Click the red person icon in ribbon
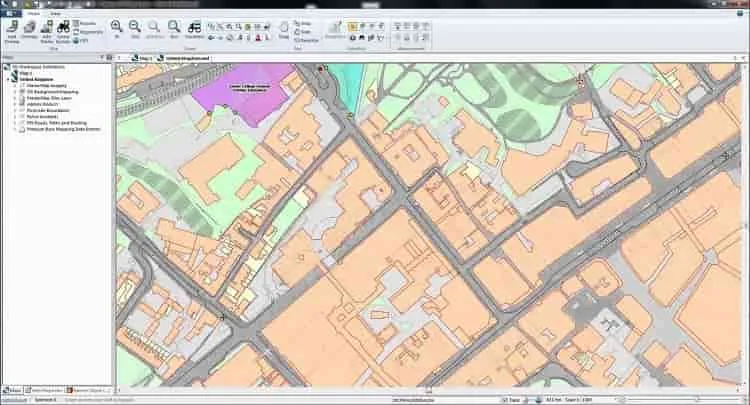The image size is (750, 405). pyautogui.click(x=258, y=37)
